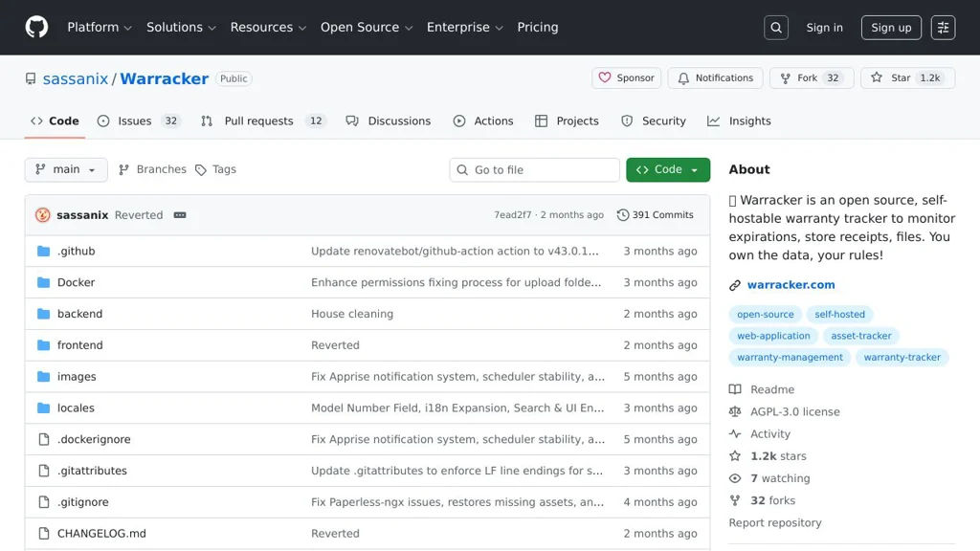Viewport: 980px width, 551px height.
Task: Expand the Platform menu
Action: [x=100, y=28]
